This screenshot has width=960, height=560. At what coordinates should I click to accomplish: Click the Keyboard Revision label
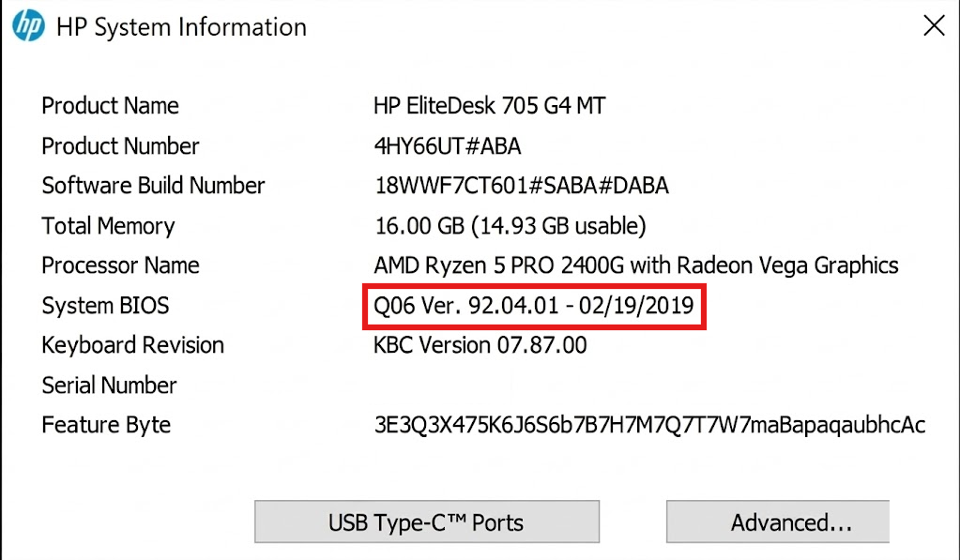pyautogui.click(x=131, y=345)
